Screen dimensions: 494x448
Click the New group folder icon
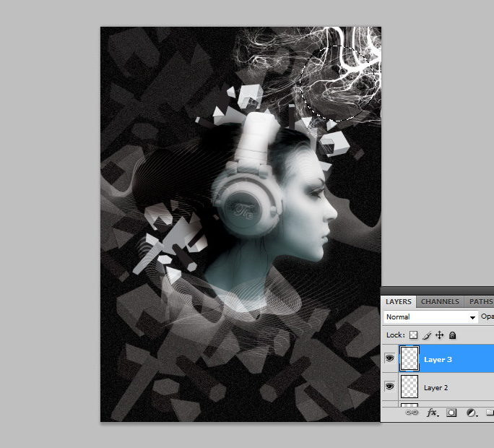490,413
